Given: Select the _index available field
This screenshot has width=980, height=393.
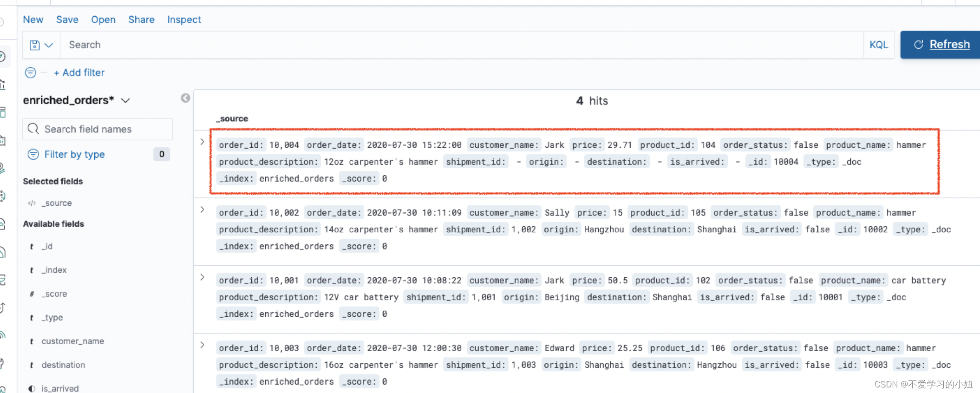Looking at the screenshot, I should point(54,270).
